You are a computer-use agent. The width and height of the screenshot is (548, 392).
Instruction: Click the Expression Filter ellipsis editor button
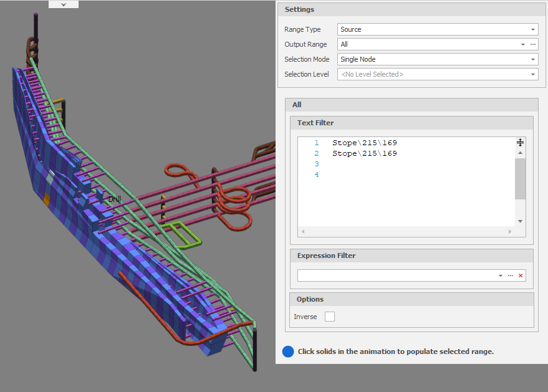point(511,275)
